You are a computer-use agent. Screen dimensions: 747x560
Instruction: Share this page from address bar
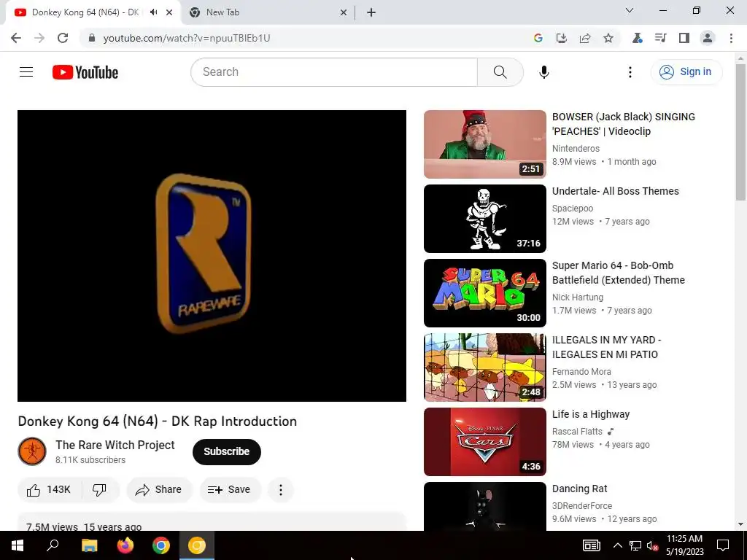[x=585, y=38]
